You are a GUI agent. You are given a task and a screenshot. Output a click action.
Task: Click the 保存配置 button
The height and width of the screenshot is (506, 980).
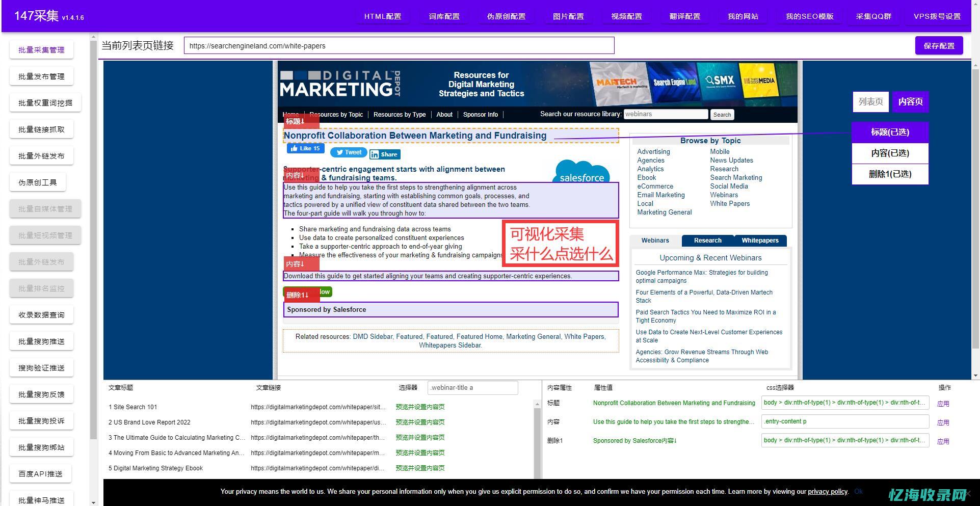[939, 46]
